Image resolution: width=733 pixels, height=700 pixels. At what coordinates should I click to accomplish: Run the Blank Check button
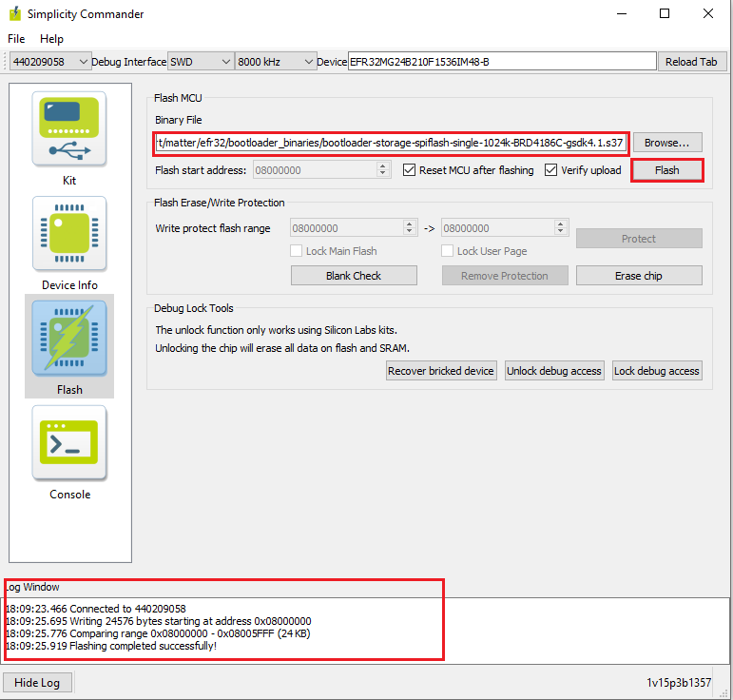point(353,276)
